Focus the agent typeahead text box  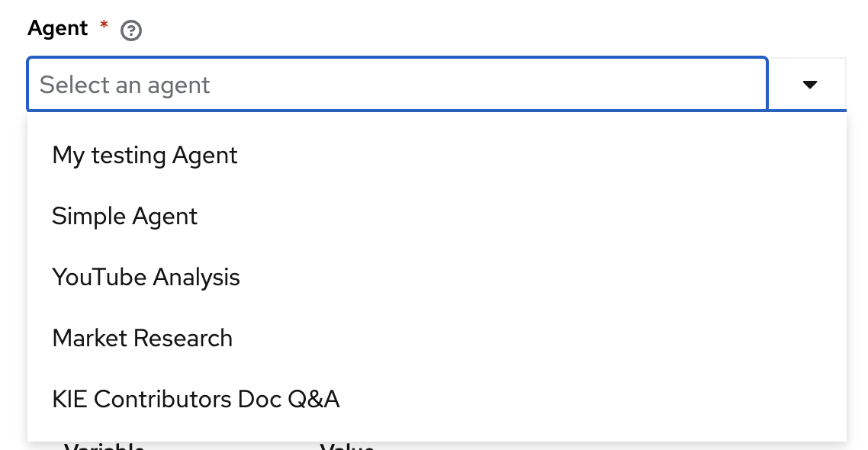pyautogui.click(x=397, y=85)
